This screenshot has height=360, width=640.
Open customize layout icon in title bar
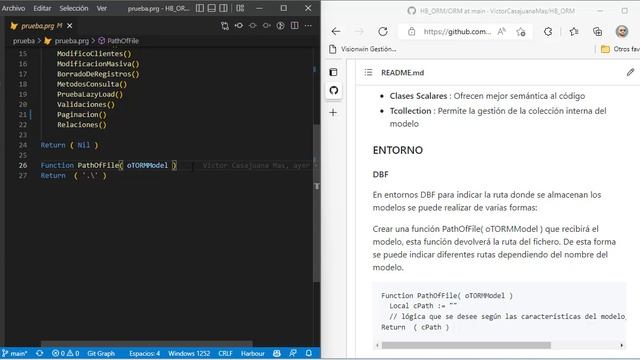(x=240, y=8)
